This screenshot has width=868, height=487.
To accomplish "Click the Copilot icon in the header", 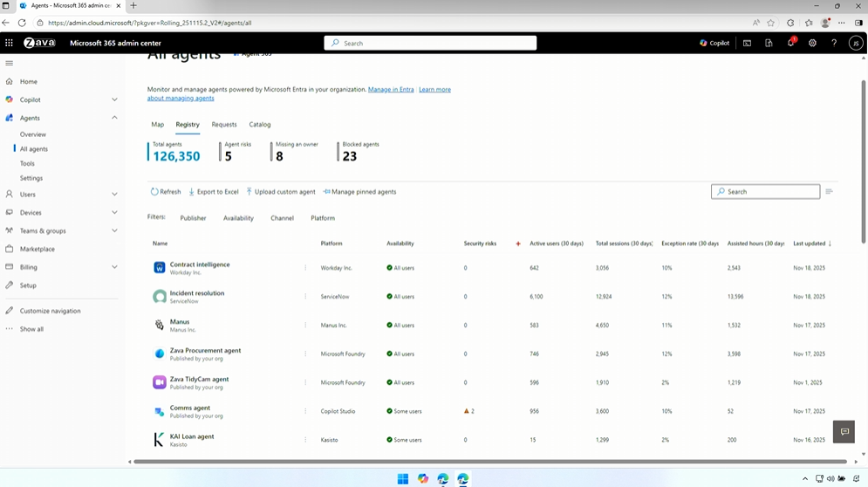I will [714, 43].
